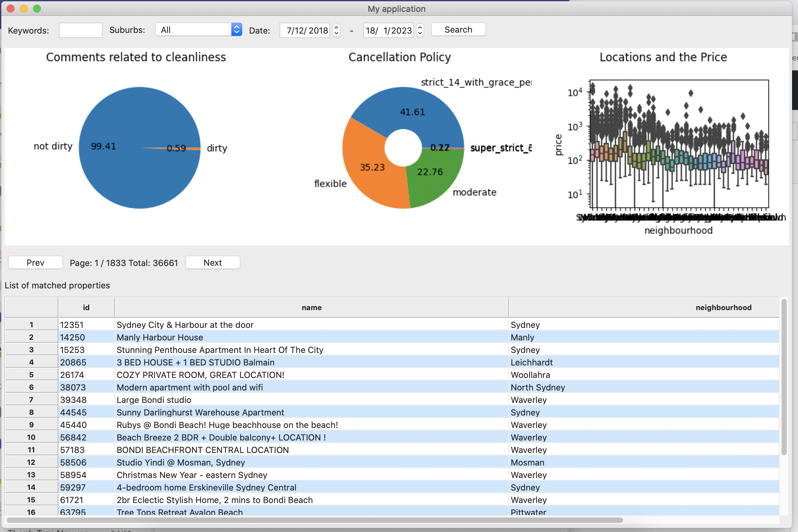Select the Manly neighbourhood cell
Screen dimensions: 798x532
[x=644, y=337]
